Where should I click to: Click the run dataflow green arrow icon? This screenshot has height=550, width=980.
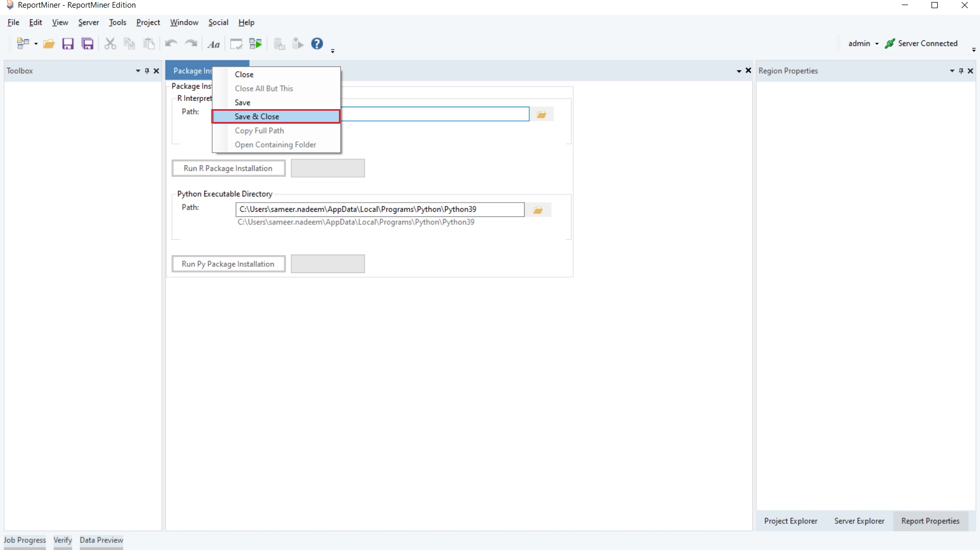point(256,44)
